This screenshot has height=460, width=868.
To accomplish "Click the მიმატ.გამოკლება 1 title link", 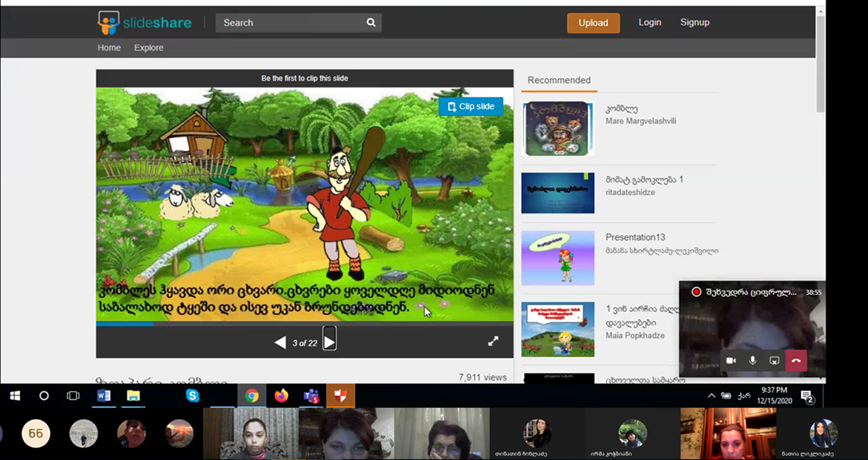I will coord(644,179).
